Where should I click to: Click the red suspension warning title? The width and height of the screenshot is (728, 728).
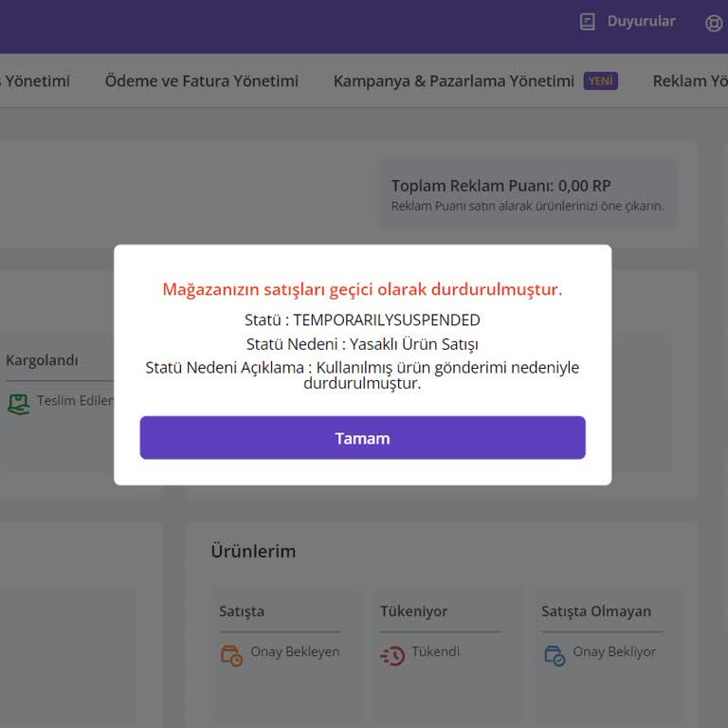tap(362, 289)
